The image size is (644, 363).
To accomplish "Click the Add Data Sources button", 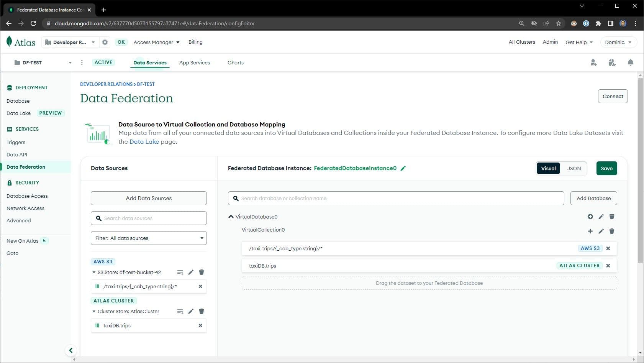I will pos(149,198).
